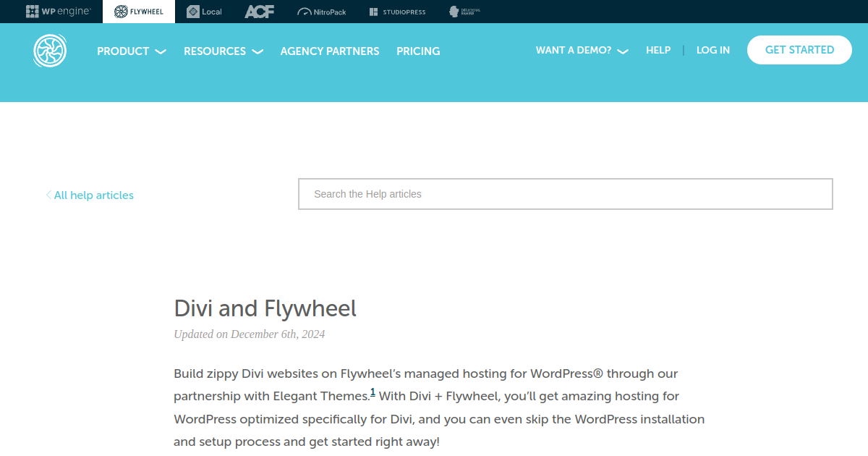Expand the Product dropdown menu

pos(131,51)
